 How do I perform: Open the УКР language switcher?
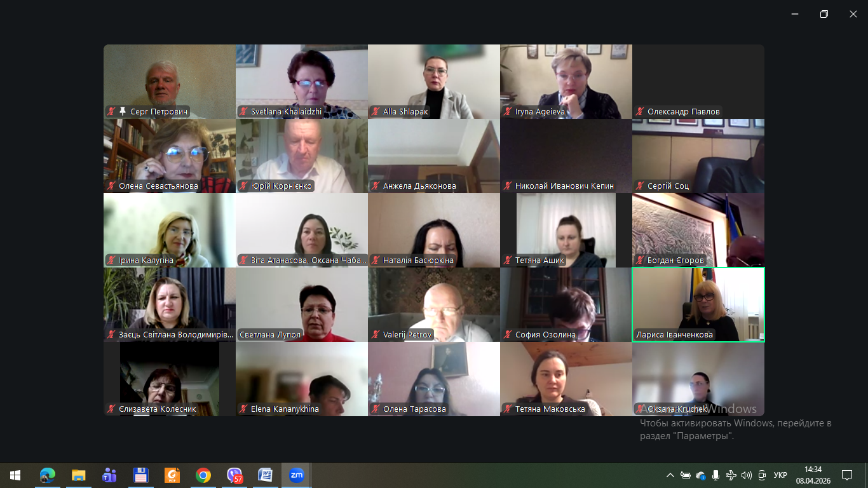tap(780, 475)
